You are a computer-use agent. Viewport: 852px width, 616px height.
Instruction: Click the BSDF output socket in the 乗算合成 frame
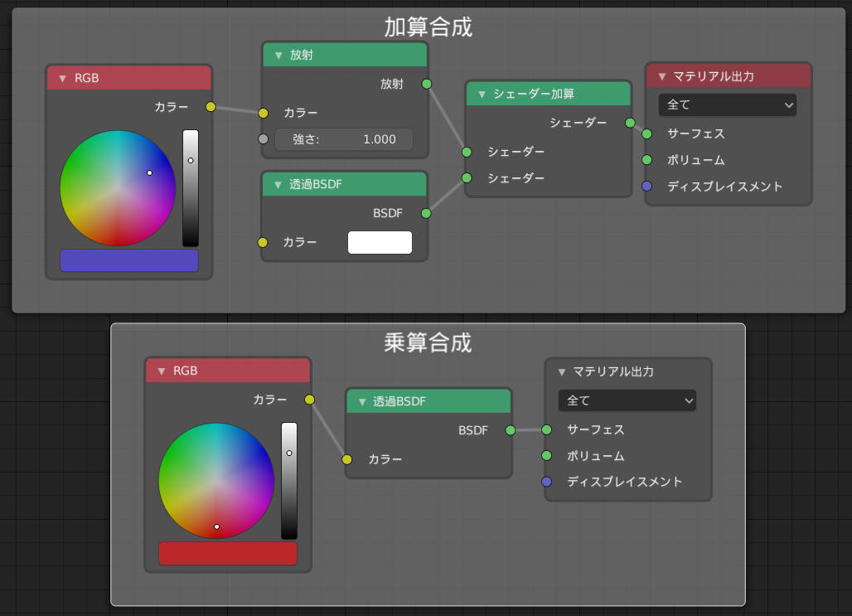click(x=511, y=430)
